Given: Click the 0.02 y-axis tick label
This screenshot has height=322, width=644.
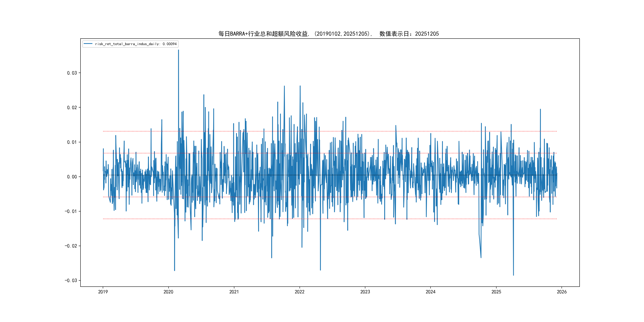Looking at the screenshot, I should pyautogui.click(x=72, y=108).
